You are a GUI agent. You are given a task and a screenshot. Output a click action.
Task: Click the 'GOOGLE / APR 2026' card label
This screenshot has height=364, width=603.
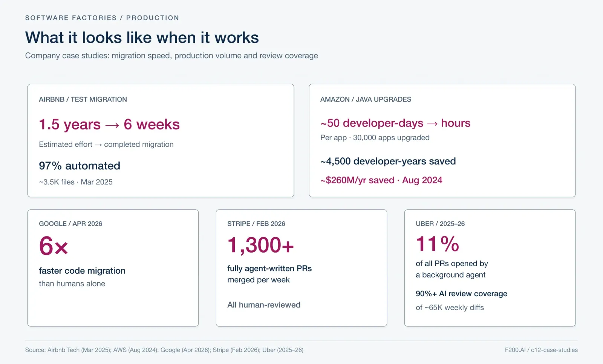(70, 224)
